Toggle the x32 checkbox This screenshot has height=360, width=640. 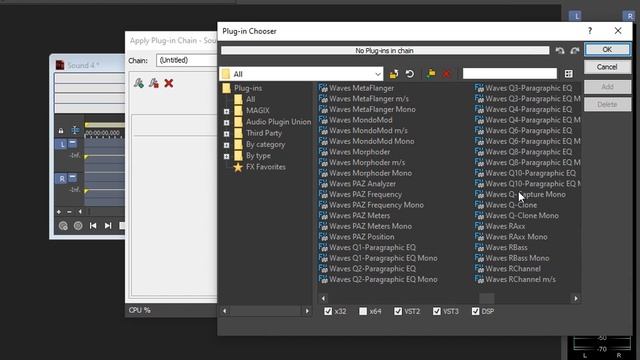pos(328,311)
